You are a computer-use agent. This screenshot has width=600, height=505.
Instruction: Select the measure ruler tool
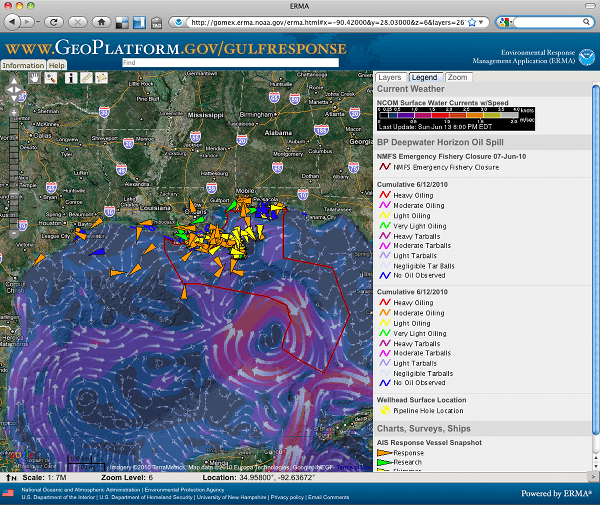[86, 78]
